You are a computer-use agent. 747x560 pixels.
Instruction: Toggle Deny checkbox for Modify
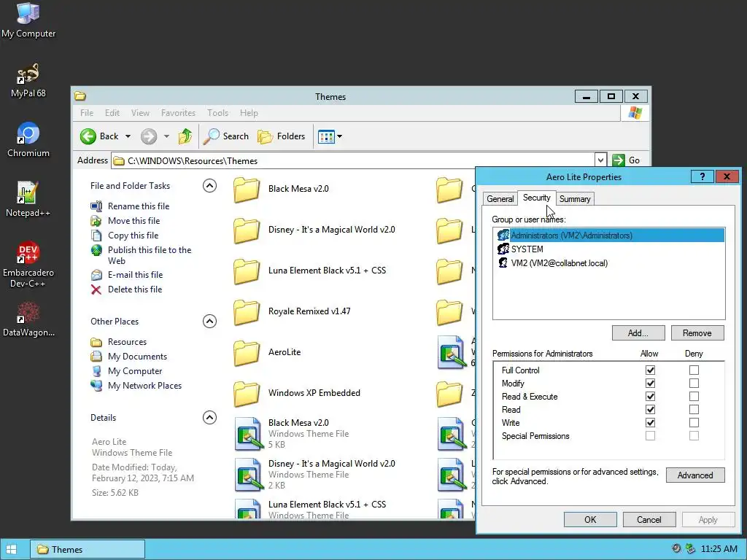point(694,384)
